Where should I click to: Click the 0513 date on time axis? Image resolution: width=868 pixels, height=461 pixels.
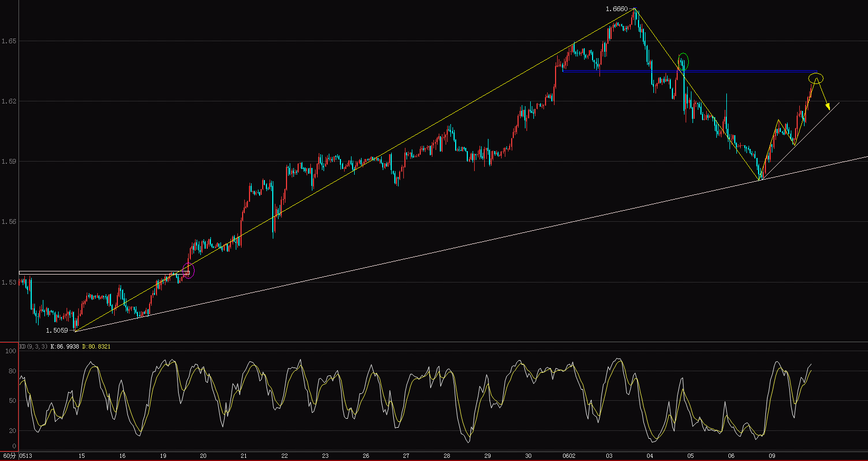click(x=25, y=456)
